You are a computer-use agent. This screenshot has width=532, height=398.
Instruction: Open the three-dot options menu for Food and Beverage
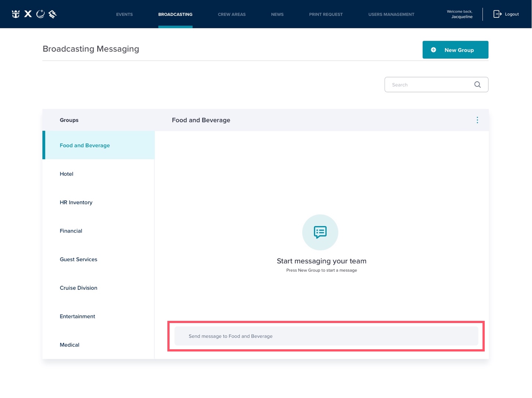[477, 120]
